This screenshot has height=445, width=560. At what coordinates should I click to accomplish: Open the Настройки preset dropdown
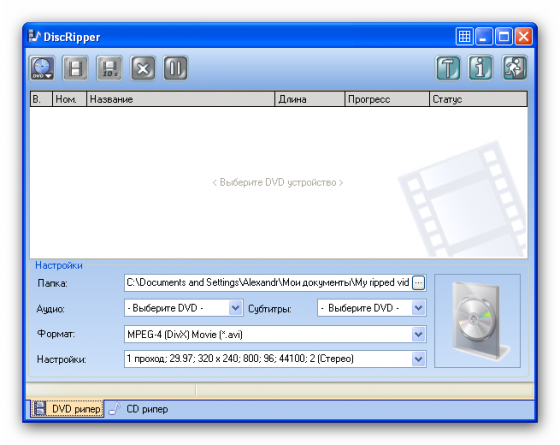pyautogui.click(x=275, y=359)
